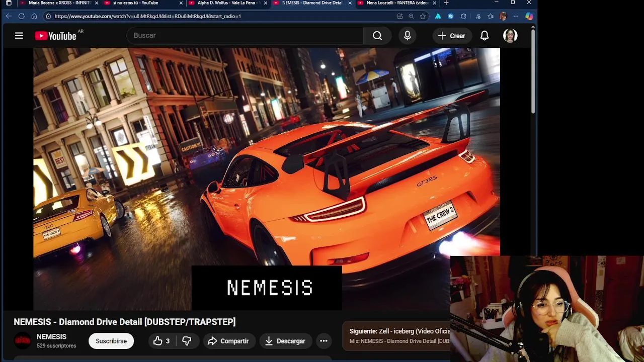Open the YouTube hamburger guide menu
The image size is (644, 362).
click(19, 36)
